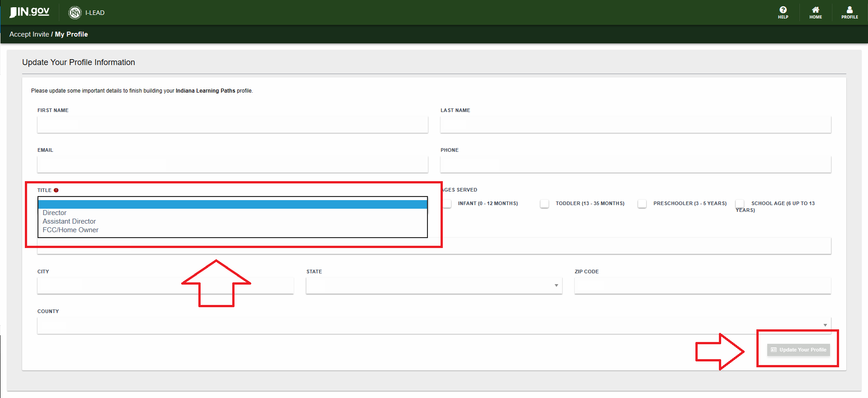Click the Update Your Profile button
868x398 pixels.
(798, 350)
